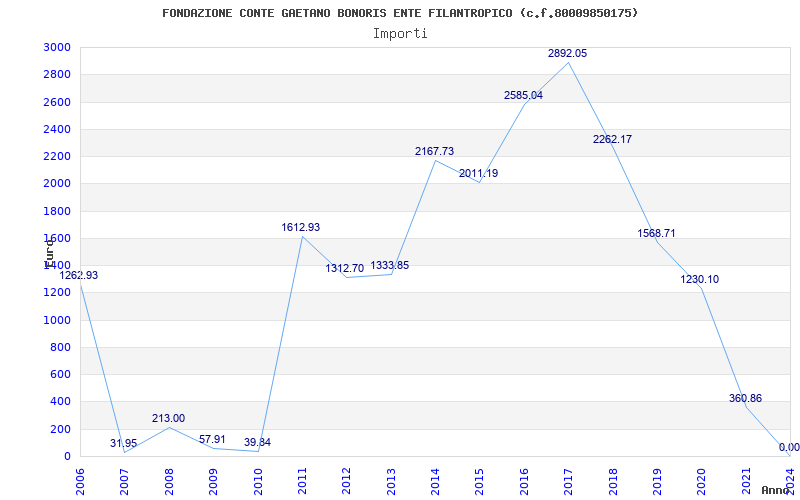
Task: Click the 2800 y-axis tick label
Action: point(57,74)
